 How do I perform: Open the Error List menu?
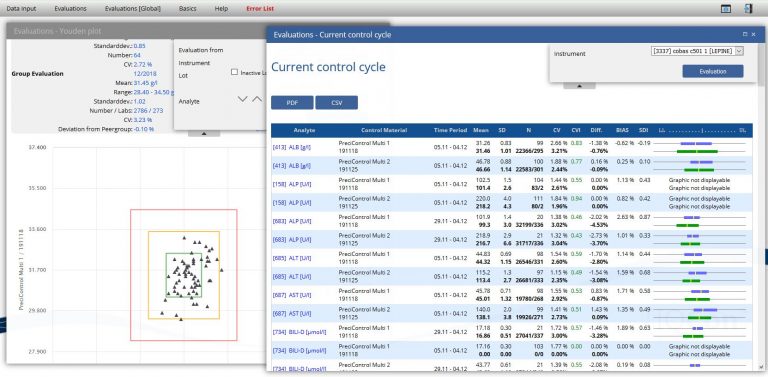[x=260, y=9]
